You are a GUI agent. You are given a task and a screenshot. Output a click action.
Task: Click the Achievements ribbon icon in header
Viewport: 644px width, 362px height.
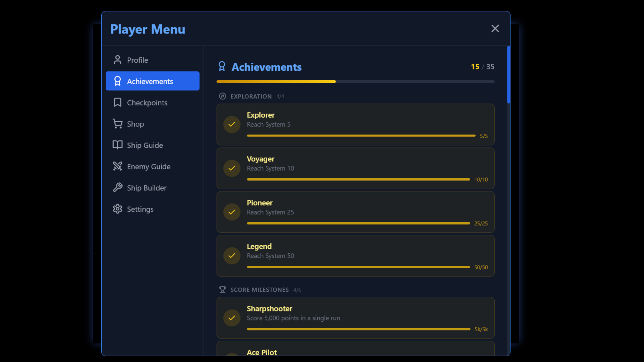(222, 67)
